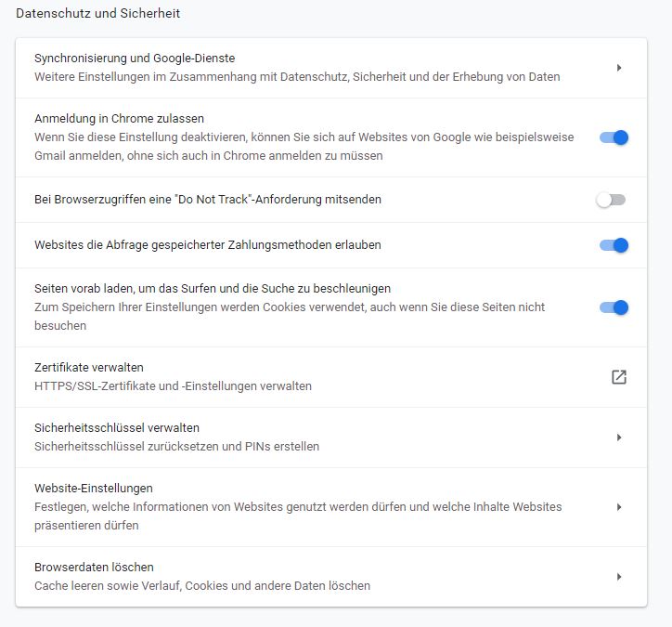The height and width of the screenshot is (627, 672).
Task: Enable the "Do Not Track" request toggle
Action: click(611, 200)
